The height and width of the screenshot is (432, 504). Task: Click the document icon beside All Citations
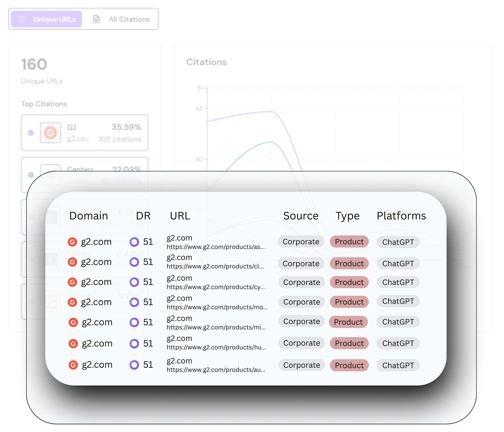[x=96, y=19]
